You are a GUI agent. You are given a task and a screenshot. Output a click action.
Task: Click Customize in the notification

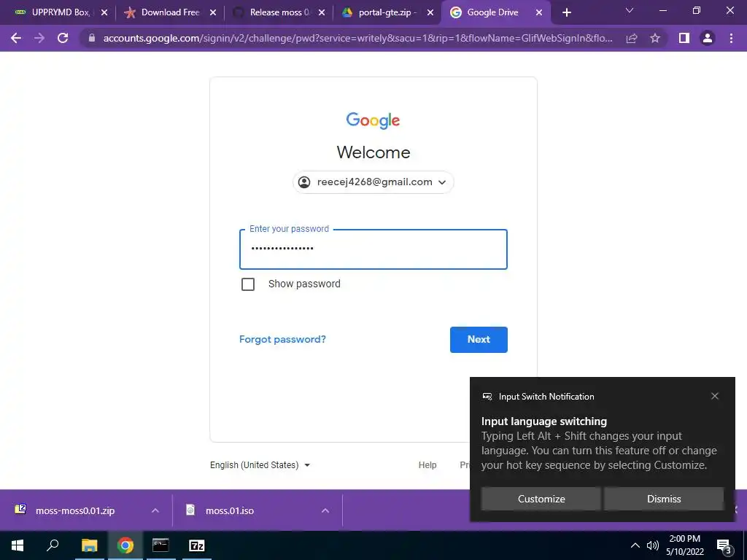(541, 499)
